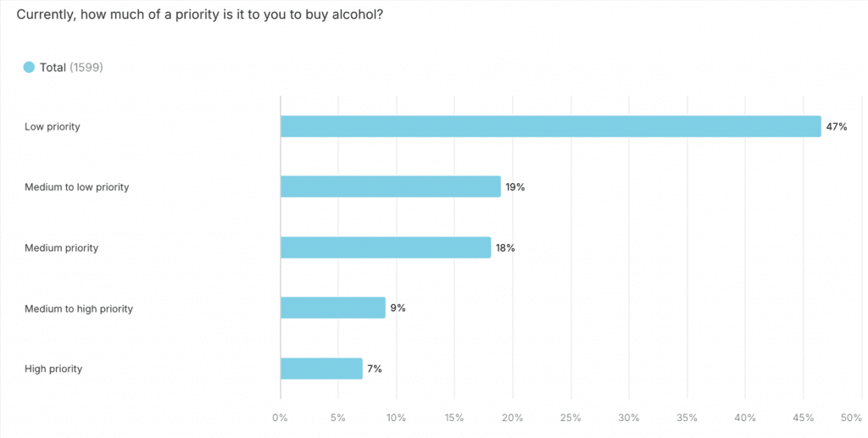Click the Low priority axis label
868x438 pixels.
(x=53, y=126)
